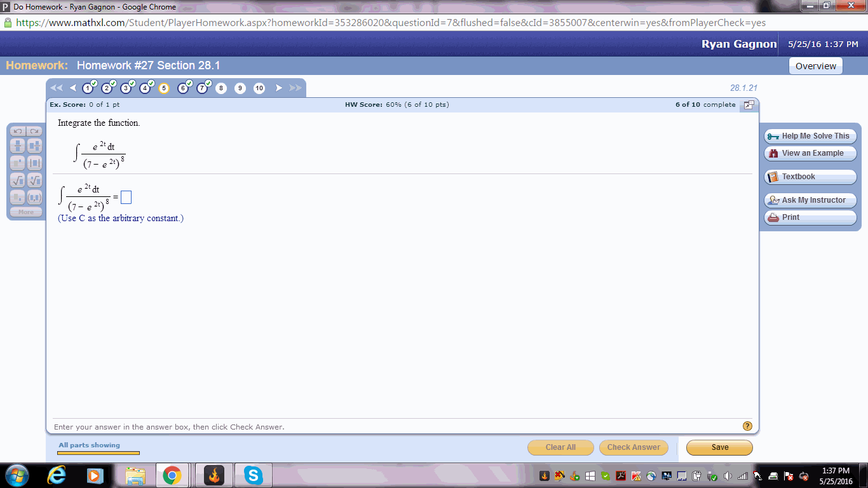Click the undo arrow in math palette
The width and height of the screenshot is (868, 488).
[17, 132]
